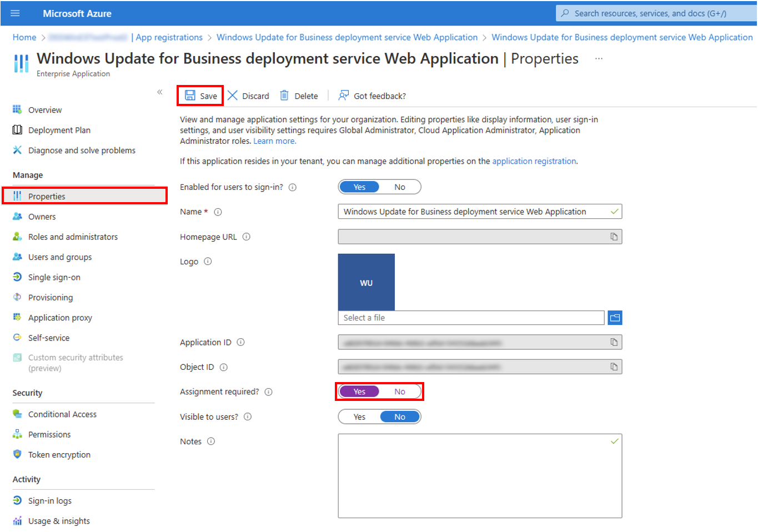The width and height of the screenshot is (758, 532).
Task: Show info tooltip for Homepage URL
Action: (x=247, y=237)
